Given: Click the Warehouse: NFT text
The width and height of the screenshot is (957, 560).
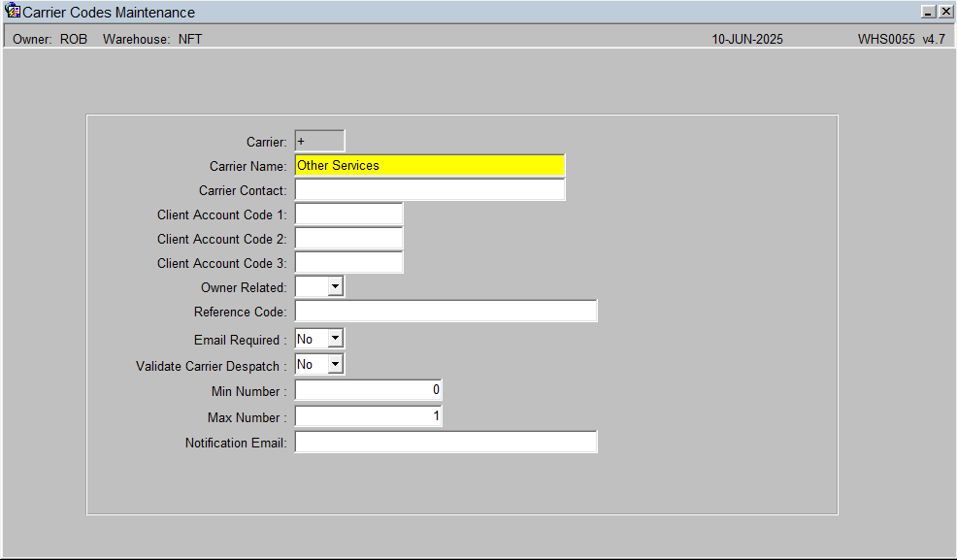Looking at the screenshot, I should tap(152, 39).
